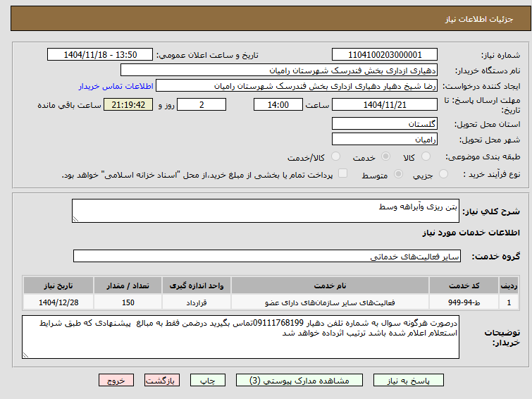Click the deadline date field 1404/11/21
The width and height of the screenshot is (532, 399).
pos(385,104)
